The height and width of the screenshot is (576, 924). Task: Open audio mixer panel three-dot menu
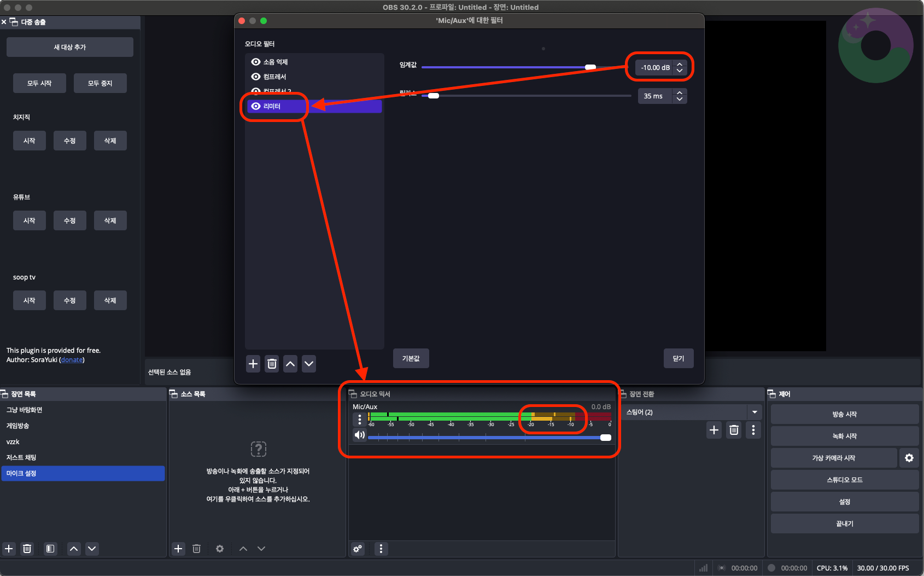(x=381, y=549)
